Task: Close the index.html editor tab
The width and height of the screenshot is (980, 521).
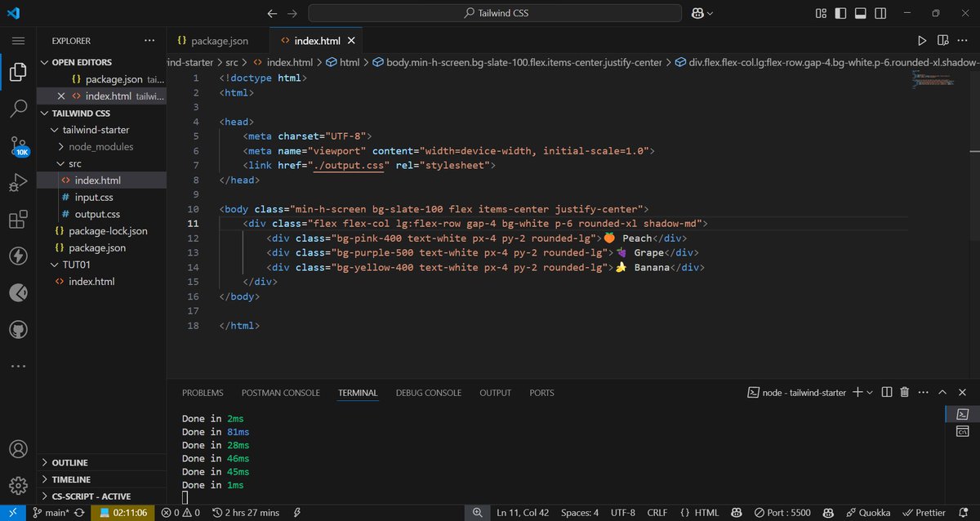Action: tap(351, 41)
